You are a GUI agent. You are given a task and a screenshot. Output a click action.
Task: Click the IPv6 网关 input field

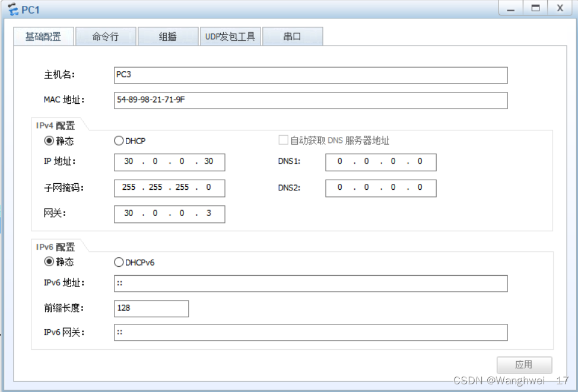pos(311,332)
